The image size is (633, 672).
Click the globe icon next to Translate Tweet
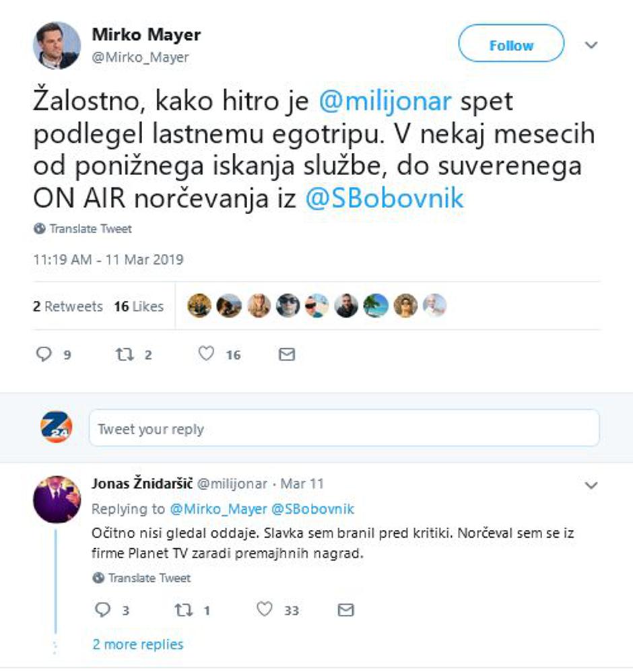click(x=38, y=228)
